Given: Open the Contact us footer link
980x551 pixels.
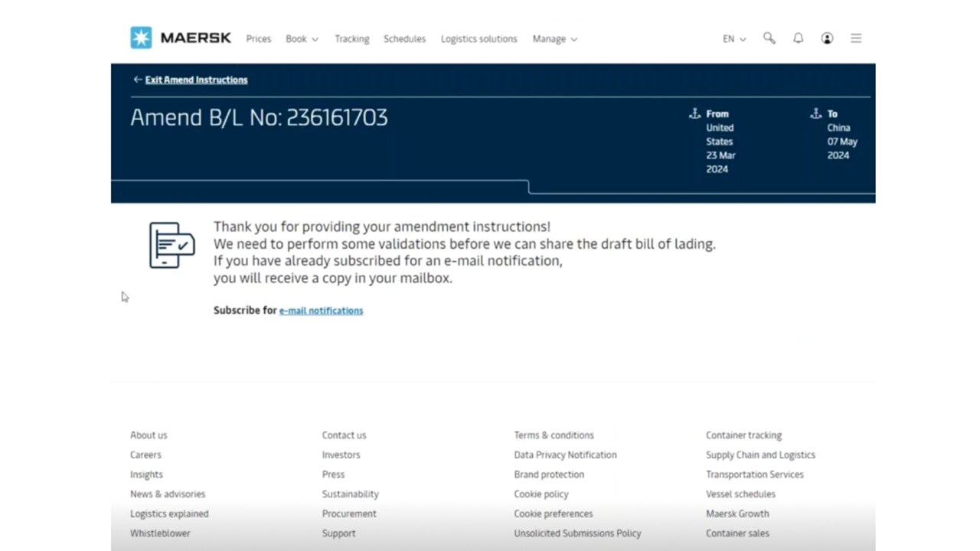Looking at the screenshot, I should pos(344,435).
